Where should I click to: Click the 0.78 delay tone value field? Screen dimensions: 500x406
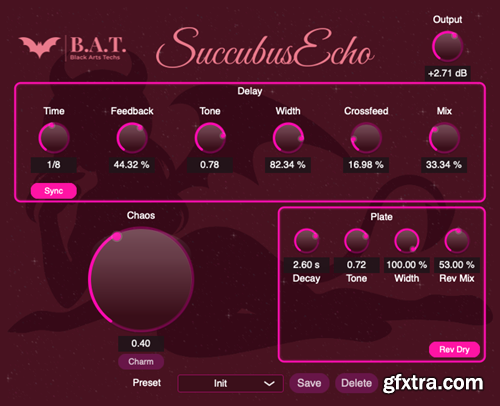click(x=210, y=165)
